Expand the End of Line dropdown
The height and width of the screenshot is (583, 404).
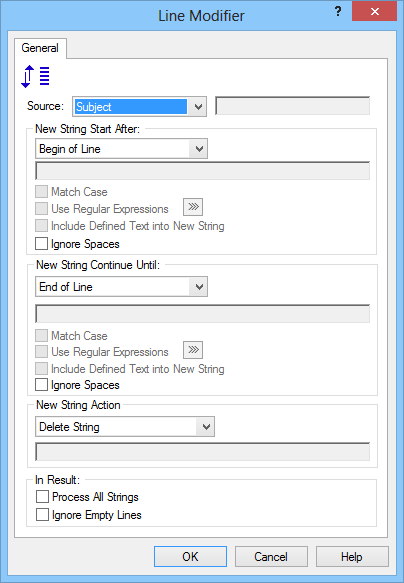coord(121,287)
